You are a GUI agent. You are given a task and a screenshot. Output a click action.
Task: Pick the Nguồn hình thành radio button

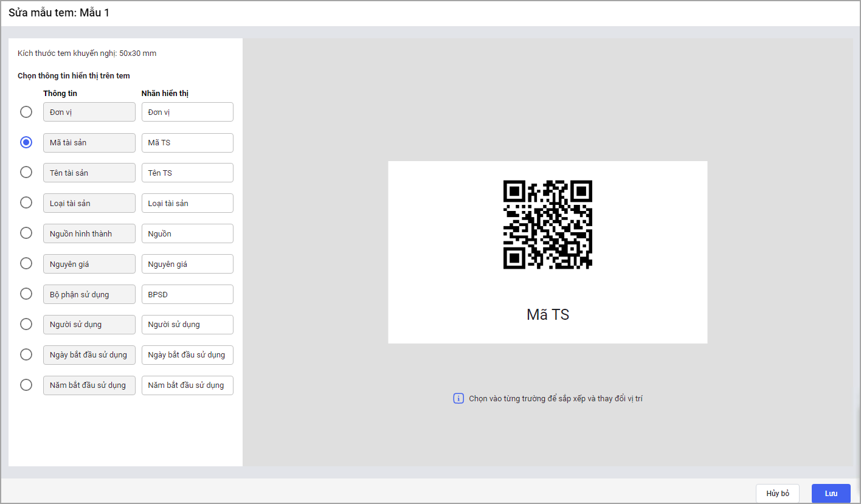(26, 233)
